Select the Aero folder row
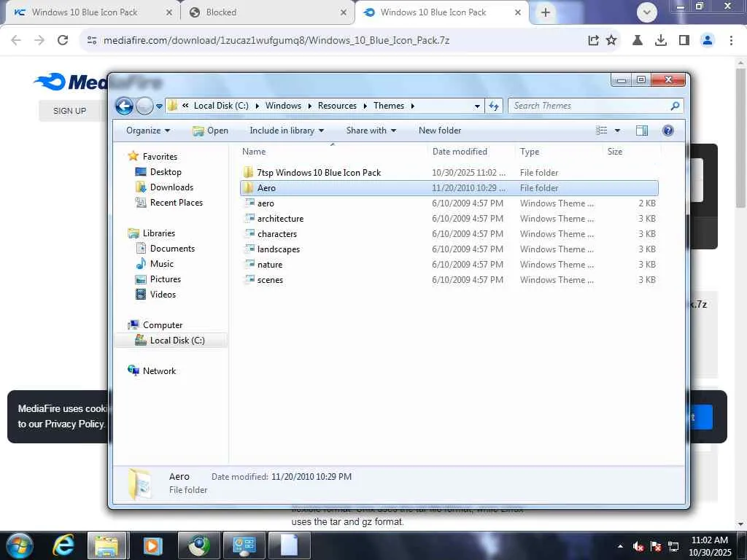 coord(449,187)
